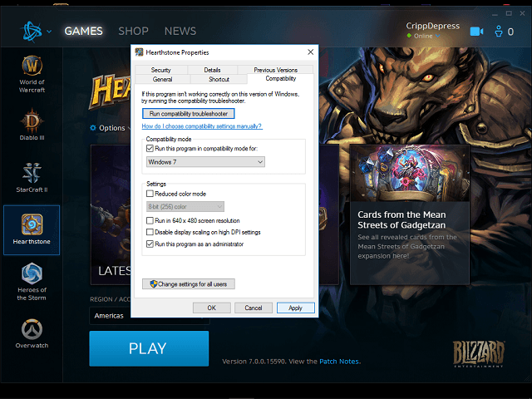Select Heroes of the Storm in sidebar

(x=32, y=282)
